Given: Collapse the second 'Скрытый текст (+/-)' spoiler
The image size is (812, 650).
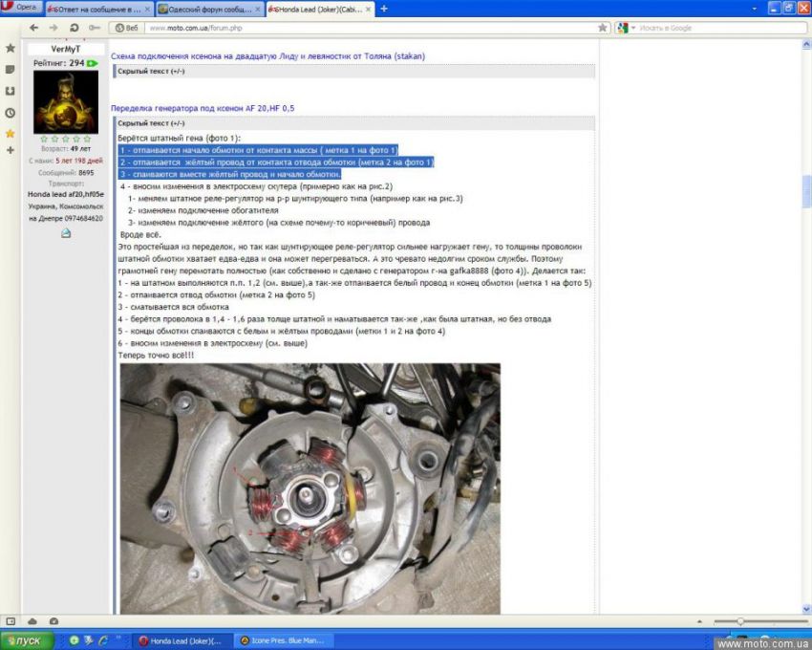Looking at the screenshot, I should [151, 123].
